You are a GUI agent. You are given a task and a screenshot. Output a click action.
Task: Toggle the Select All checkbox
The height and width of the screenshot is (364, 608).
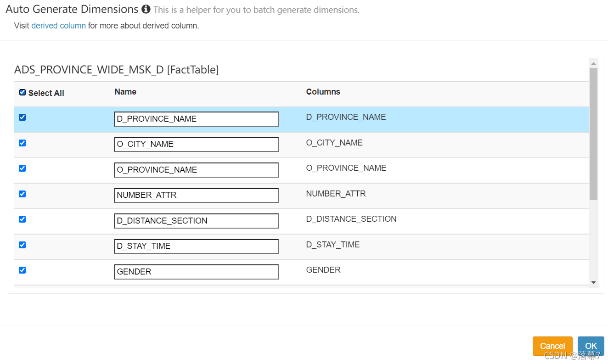23,92
